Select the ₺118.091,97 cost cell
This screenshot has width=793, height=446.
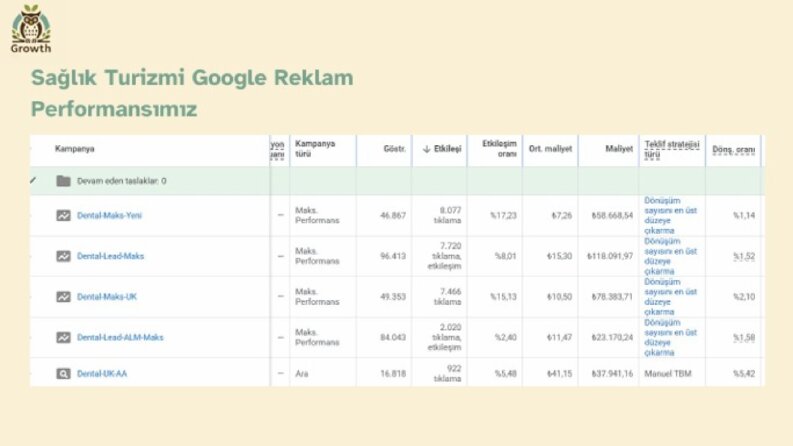coord(610,256)
